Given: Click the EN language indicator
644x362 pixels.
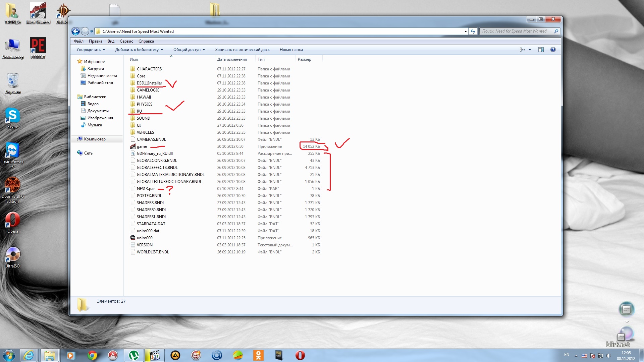Looking at the screenshot, I should [567, 355].
